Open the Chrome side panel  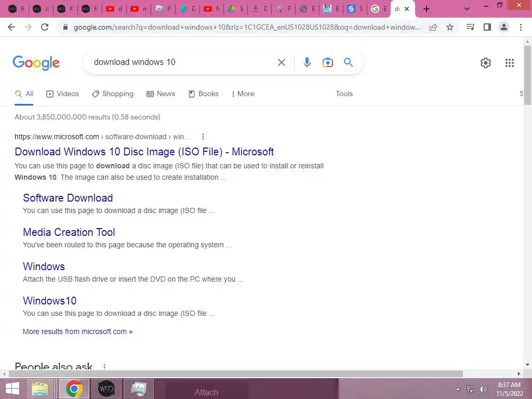(487, 27)
